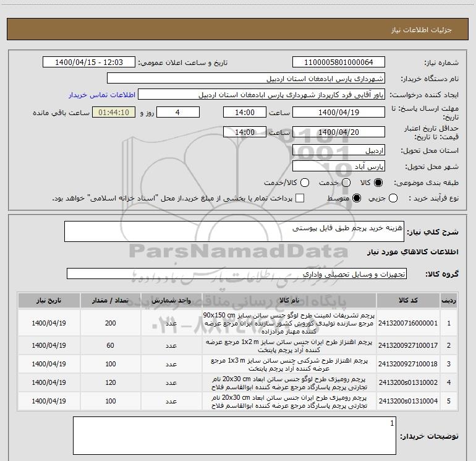
Task: Click the شماره نیاز field 1100005801000064
Action: click(339, 62)
